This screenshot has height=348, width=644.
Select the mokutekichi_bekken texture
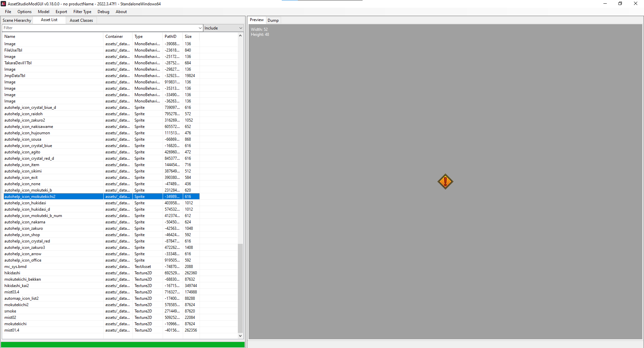(x=101, y=279)
